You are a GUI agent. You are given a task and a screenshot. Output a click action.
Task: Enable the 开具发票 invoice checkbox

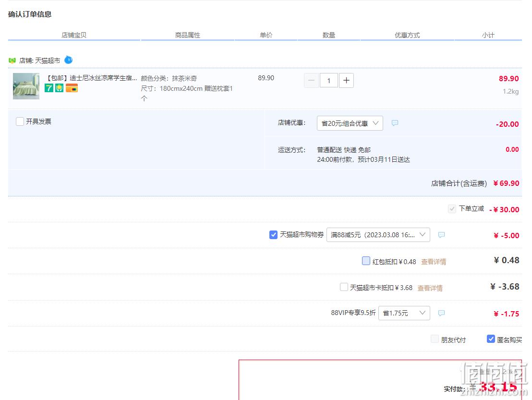(x=20, y=121)
